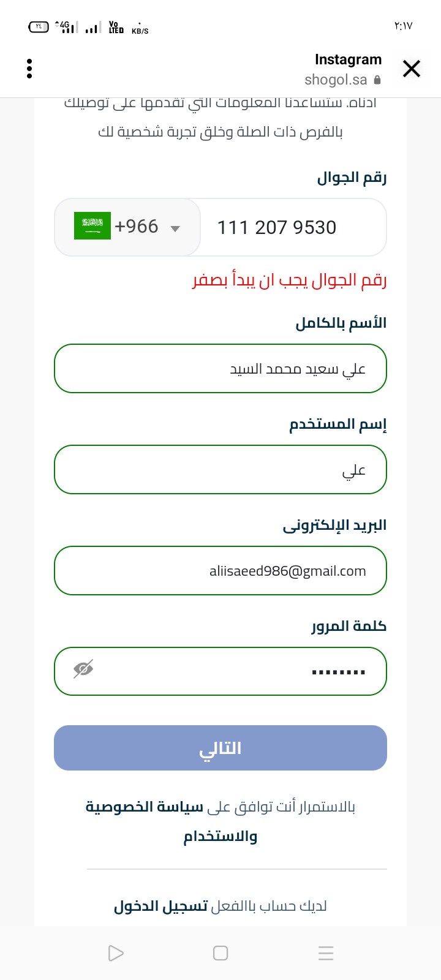The image size is (441, 980).
Task: Click the mobile number input field
Action: [x=293, y=227]
